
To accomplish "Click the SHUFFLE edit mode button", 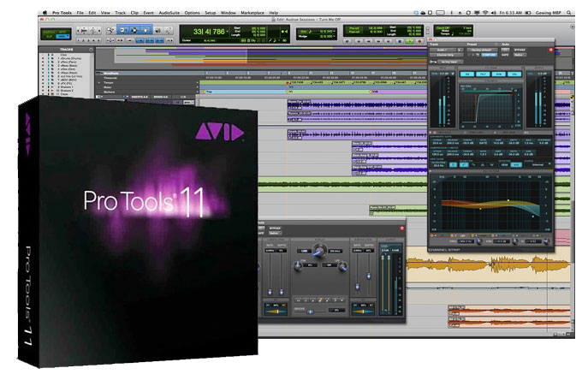I will [49, 32].
